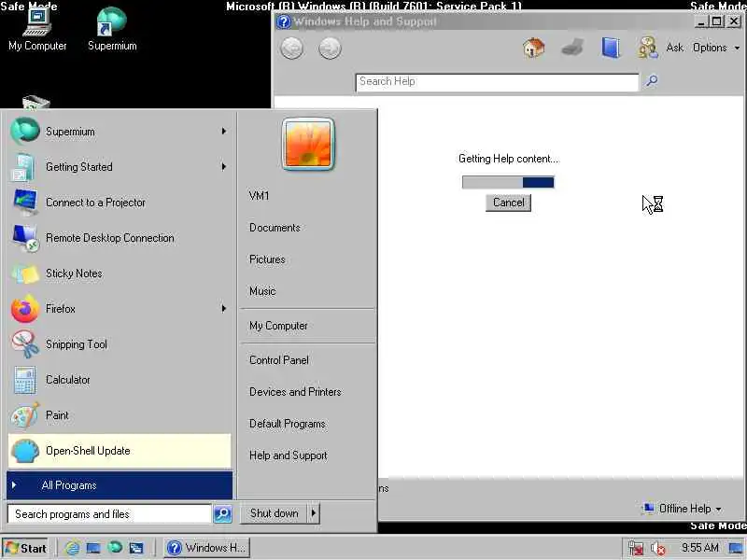Launch Firefox from the Start menu

(120, 309)
